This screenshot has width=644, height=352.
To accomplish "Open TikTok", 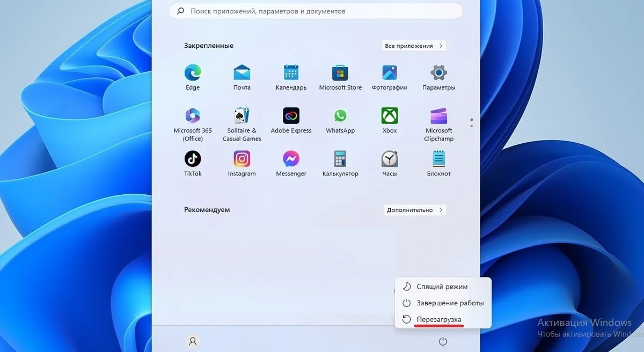I will [193, 164].
